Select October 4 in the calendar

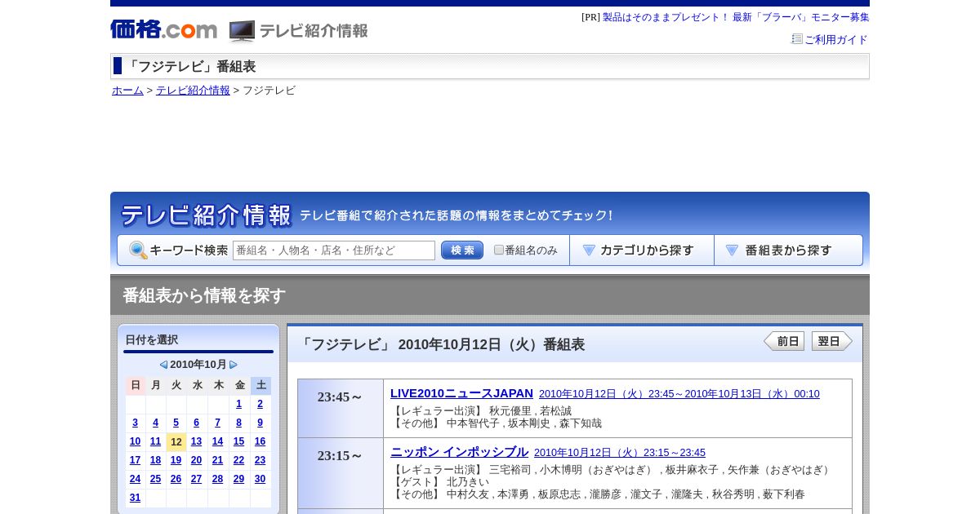pos(155,423)
